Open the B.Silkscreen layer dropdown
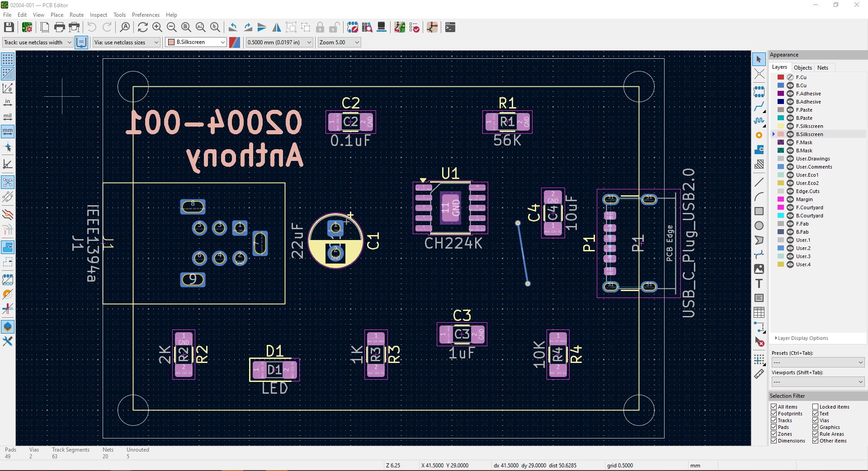The image size is (868, 471). coord(196,42)
